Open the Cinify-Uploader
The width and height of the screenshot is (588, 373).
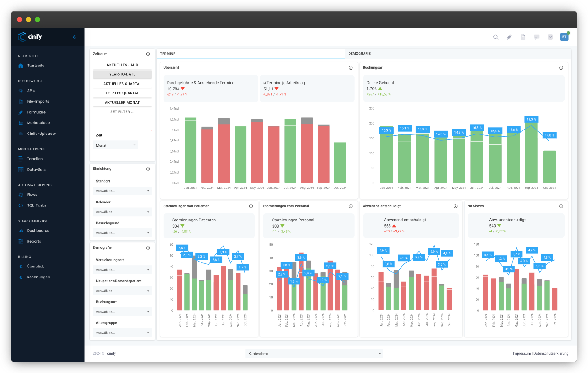pos(21,134)
